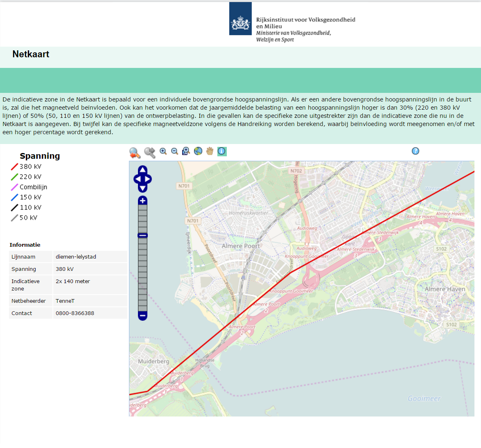Click the black 110 kV legend line

[x=14, y=207]
